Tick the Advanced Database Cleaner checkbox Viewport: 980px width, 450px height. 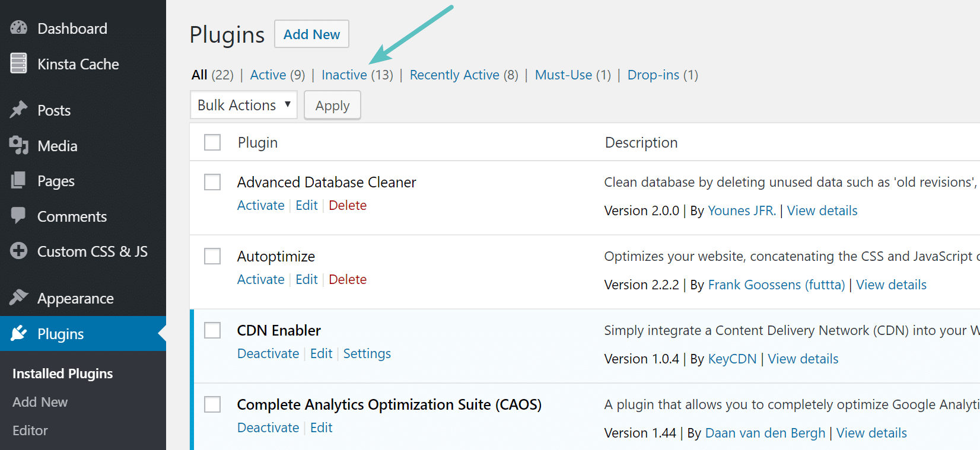[212, 182]
